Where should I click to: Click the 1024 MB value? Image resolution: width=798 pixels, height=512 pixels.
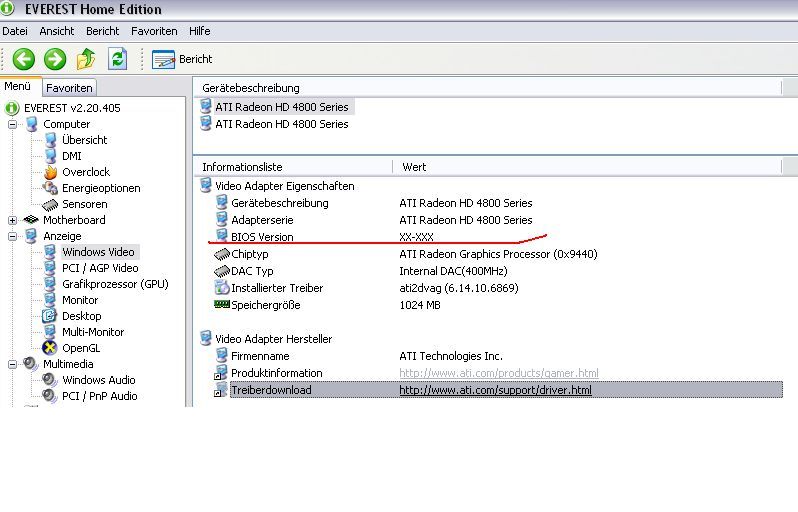420,305
